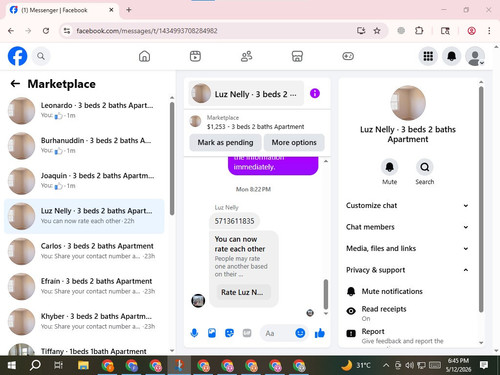The width and height of the screenshot is (500, 375).
Task: Open the Reels video icon
Action: click(195, 56)
